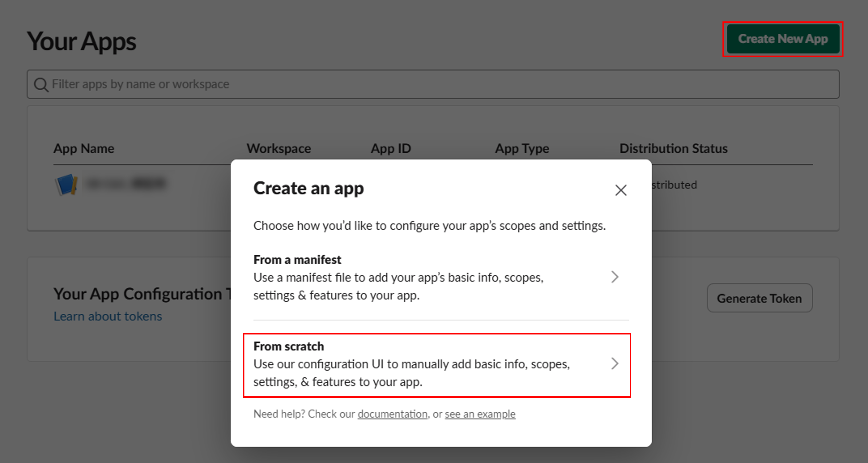Screen dimensions: 868x463
Task: Open the documentation link
Action: tap(392, 414)
